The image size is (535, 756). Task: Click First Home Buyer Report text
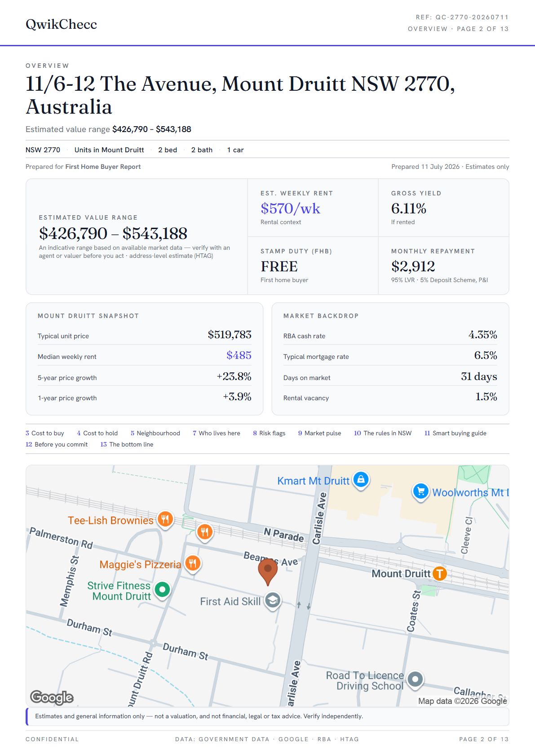pyautogui.click(x=103, y=167)
